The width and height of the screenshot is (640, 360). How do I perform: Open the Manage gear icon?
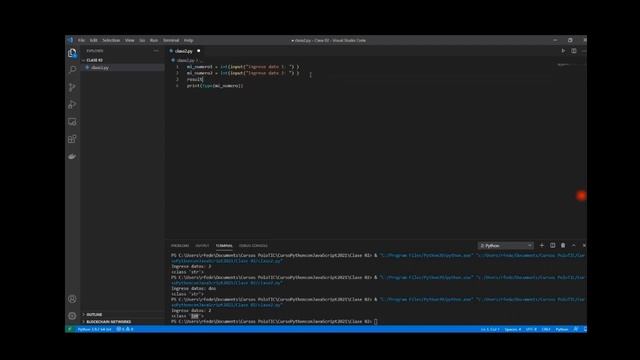(x=72, y=316)
